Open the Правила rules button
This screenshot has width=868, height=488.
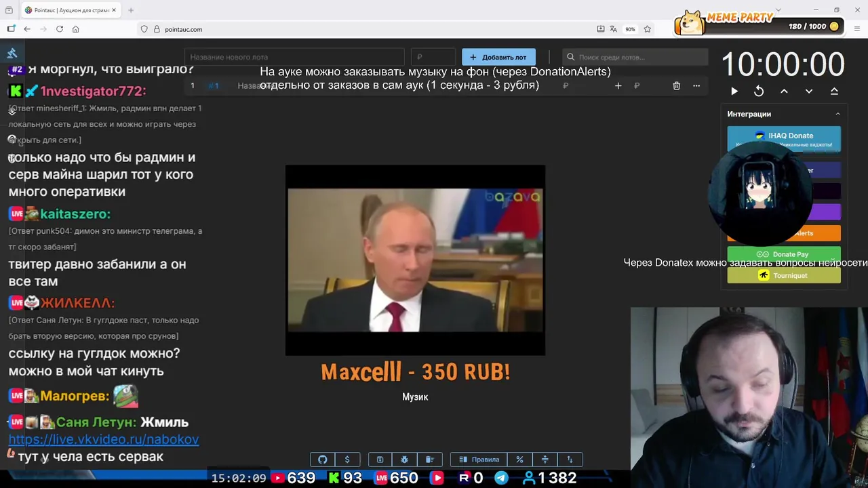[x=479, y=460]
